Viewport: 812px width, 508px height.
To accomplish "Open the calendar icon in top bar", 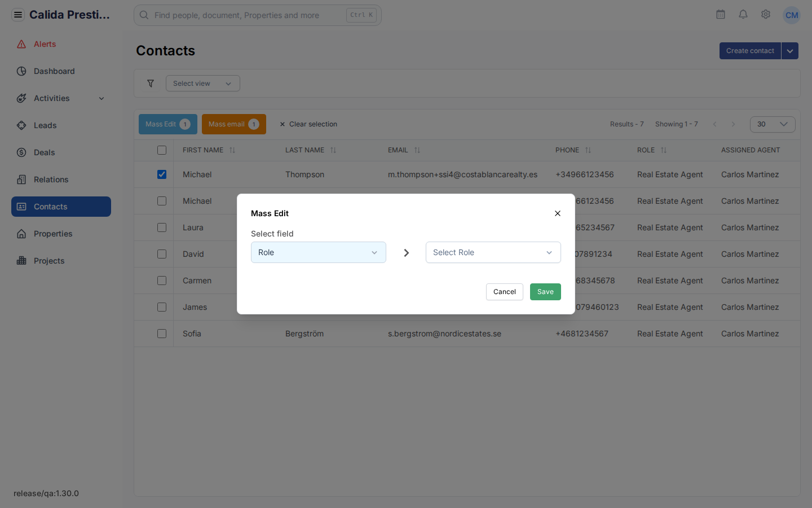I will [x=721, y=15].
